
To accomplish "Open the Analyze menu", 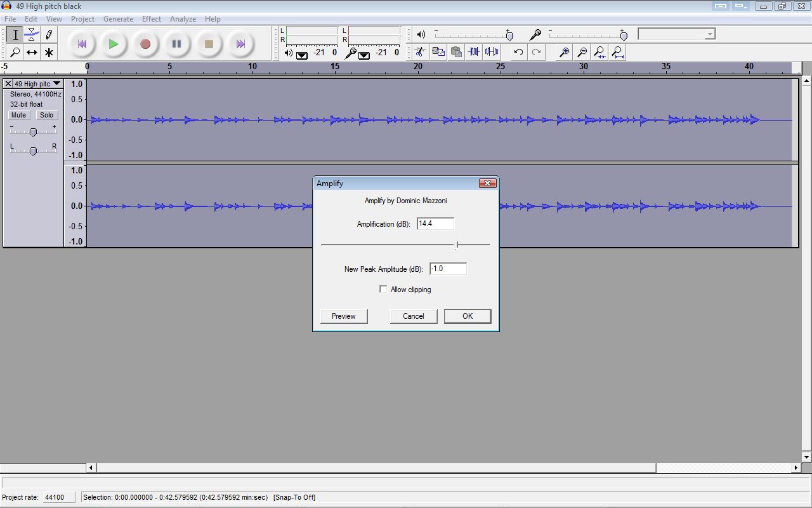I will (x=183, y=19).
